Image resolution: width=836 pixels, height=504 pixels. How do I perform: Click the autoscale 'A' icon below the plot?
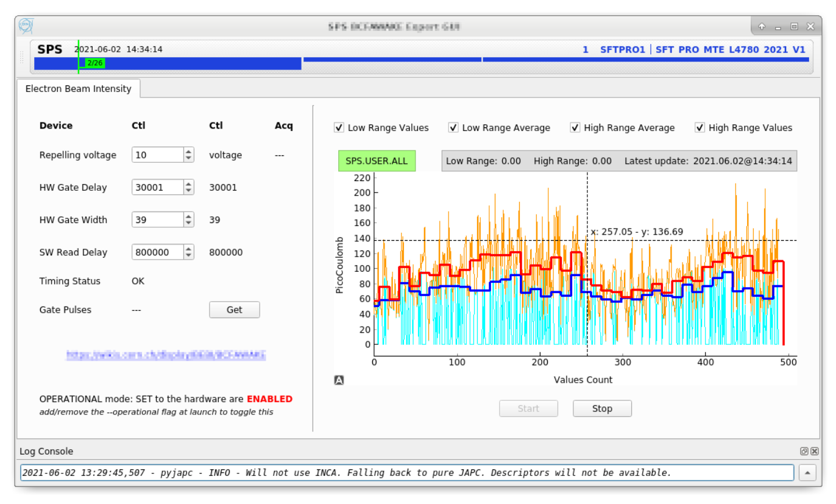[x=339, y=380]
